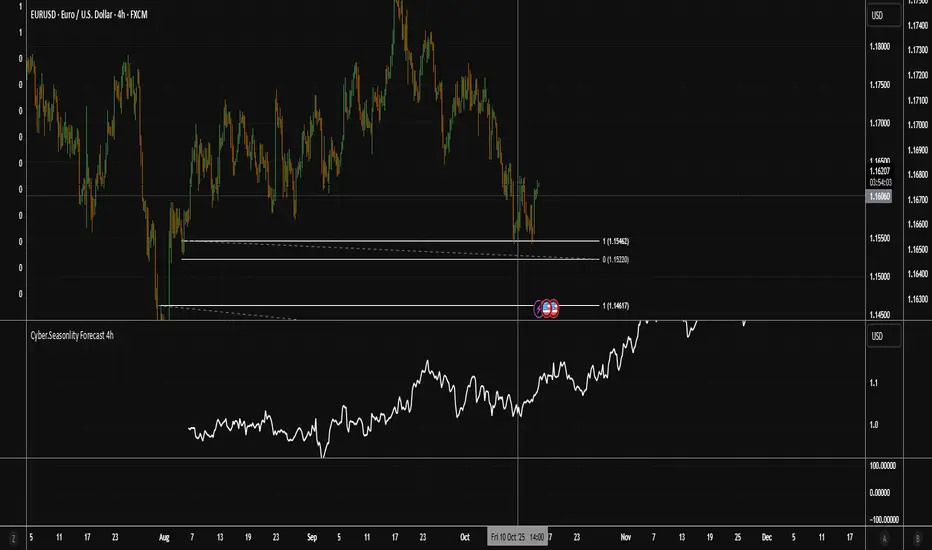Click the 1.15000 price scale value
This screenshot has height=550, width=932.
tap(880, 276)
